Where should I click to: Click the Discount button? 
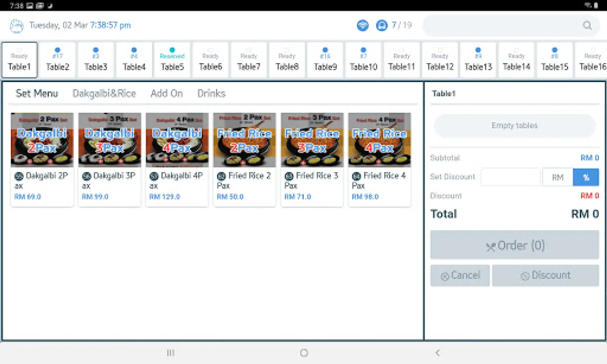tap(546, 275)
